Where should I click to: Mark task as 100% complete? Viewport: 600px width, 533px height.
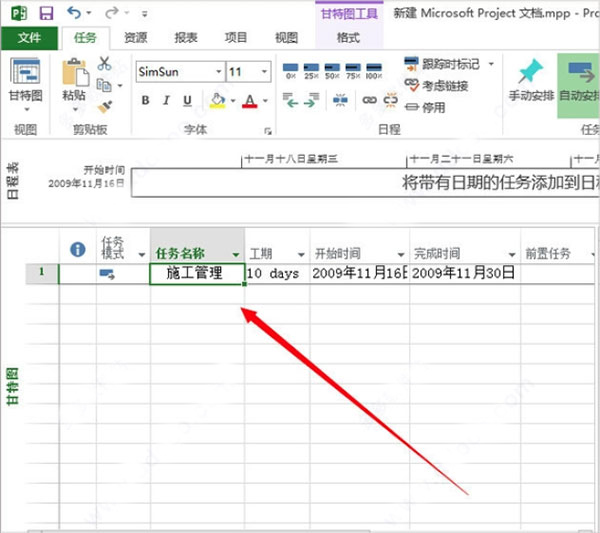point(374,71)
